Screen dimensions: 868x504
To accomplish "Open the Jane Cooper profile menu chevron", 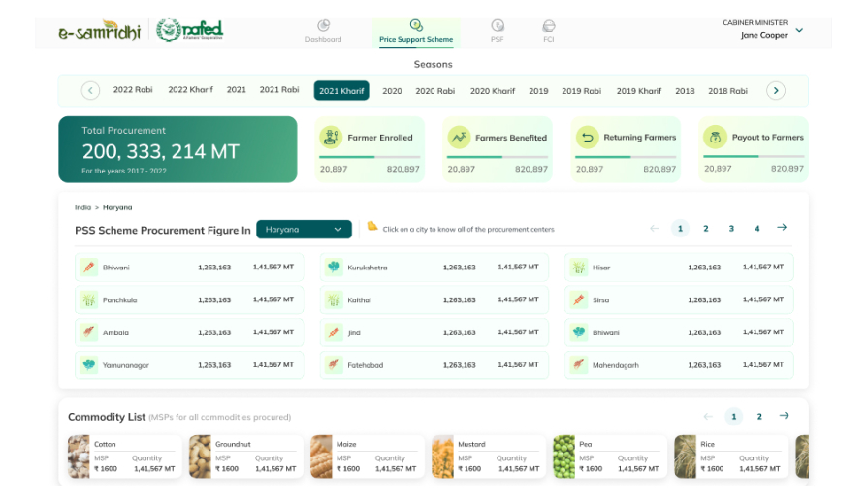I will tap(799, 30).
